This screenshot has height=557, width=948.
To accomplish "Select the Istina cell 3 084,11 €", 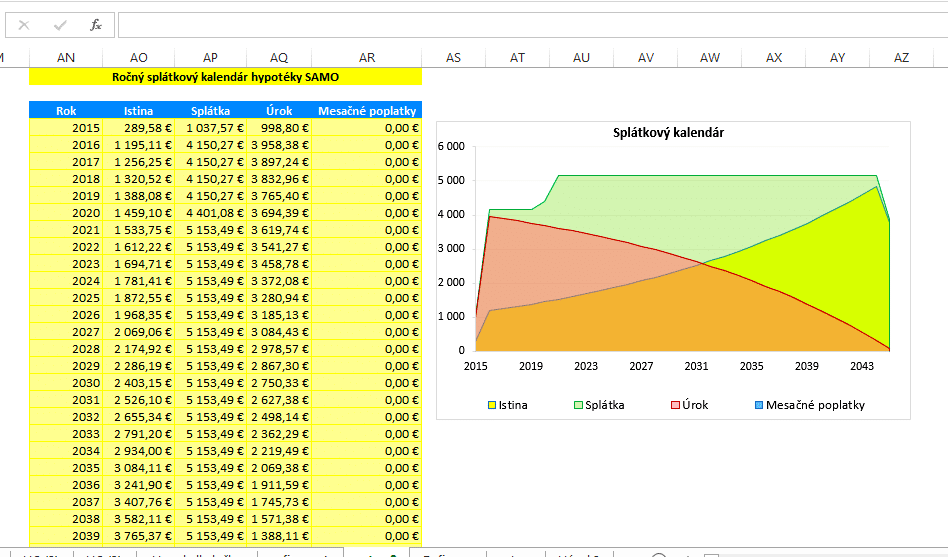I will point(138,467).
